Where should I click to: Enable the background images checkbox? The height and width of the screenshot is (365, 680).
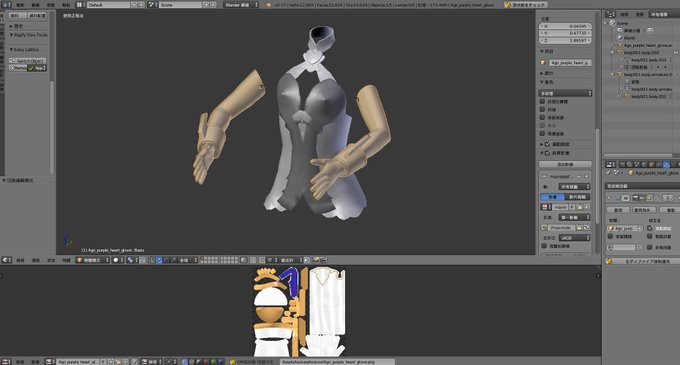tap(547, 153)
